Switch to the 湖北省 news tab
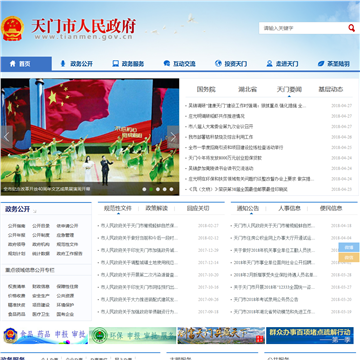Viewport: 360px width, 360px height. click(247, 89)
